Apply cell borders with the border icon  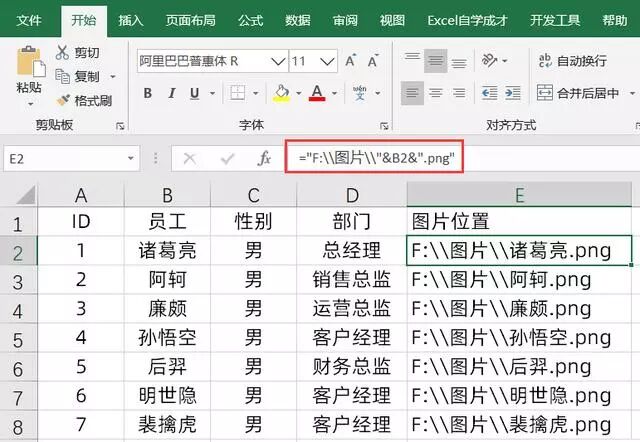coord(237,93)
